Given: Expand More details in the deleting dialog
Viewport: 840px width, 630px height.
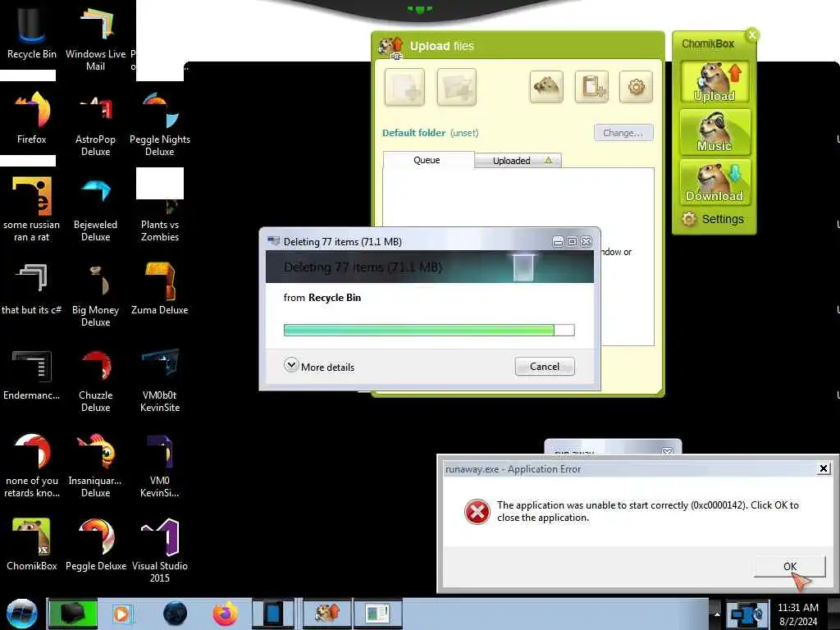Looking at the screenshot, I should click(319, 367).
